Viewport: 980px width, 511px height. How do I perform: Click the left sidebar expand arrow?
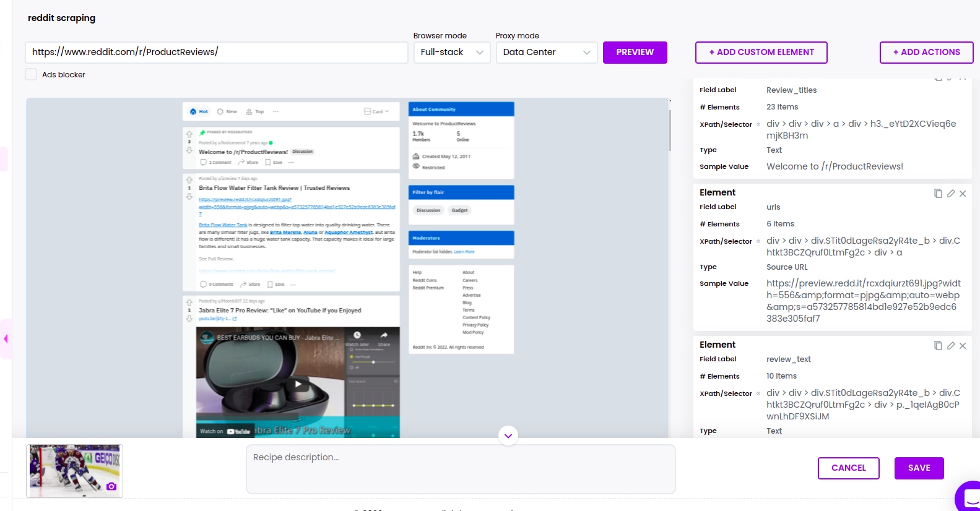click(x=6, y=338)
